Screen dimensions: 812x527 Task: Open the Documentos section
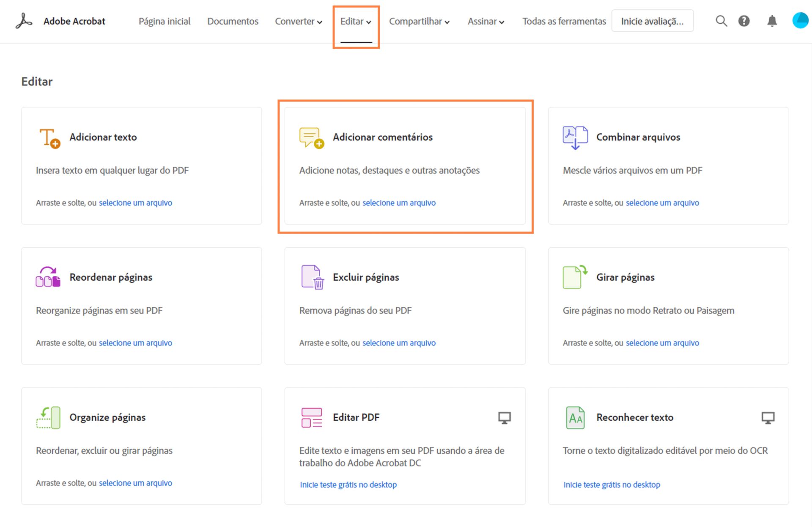(233, 21)
